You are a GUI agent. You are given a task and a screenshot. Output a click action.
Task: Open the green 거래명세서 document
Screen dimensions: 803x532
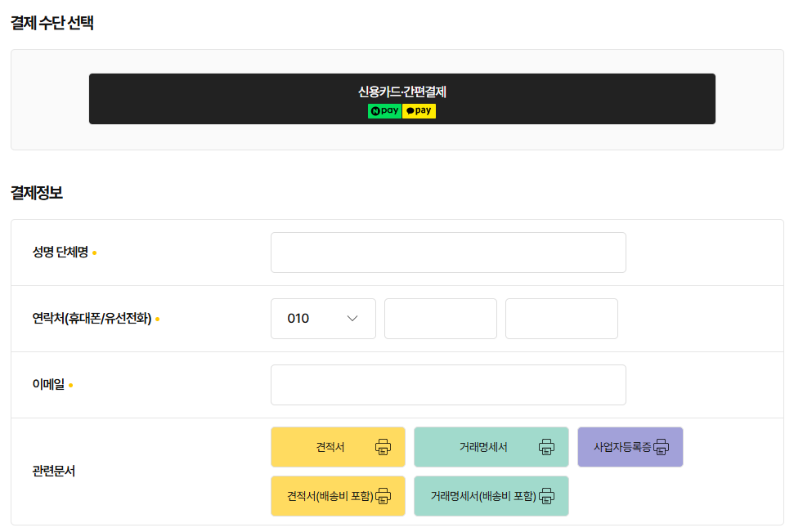(483, 447)
